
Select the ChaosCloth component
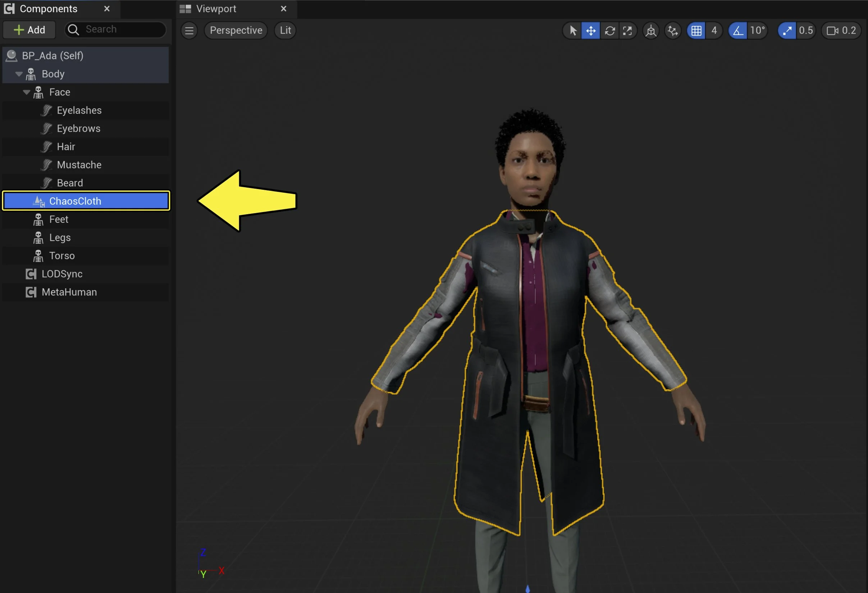(x=86, y=201)
